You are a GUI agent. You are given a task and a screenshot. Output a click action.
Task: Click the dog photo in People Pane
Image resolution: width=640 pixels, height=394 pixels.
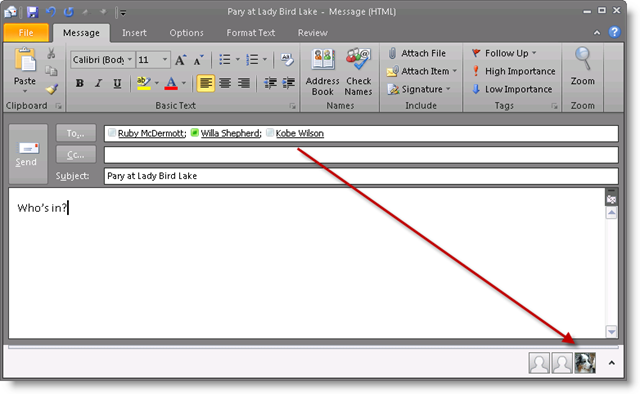tap(585, 363)
